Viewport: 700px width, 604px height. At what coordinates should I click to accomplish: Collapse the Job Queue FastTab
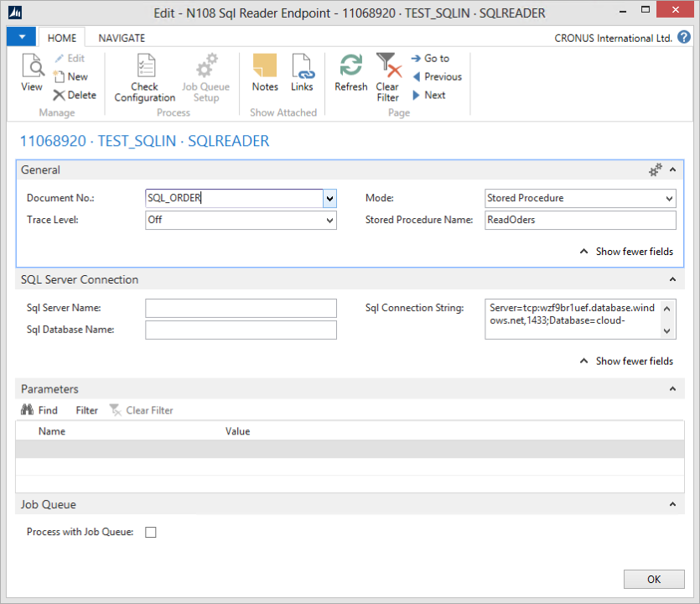click(673, 504)
